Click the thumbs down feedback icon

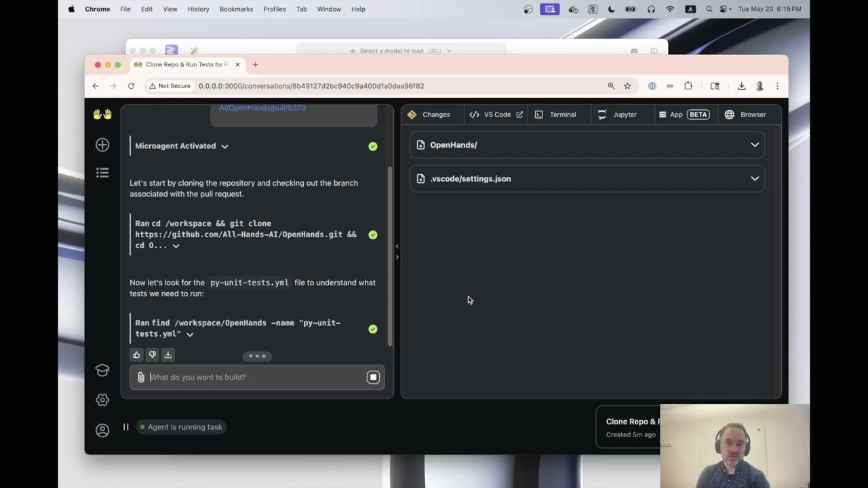click(x=152, y=354)
